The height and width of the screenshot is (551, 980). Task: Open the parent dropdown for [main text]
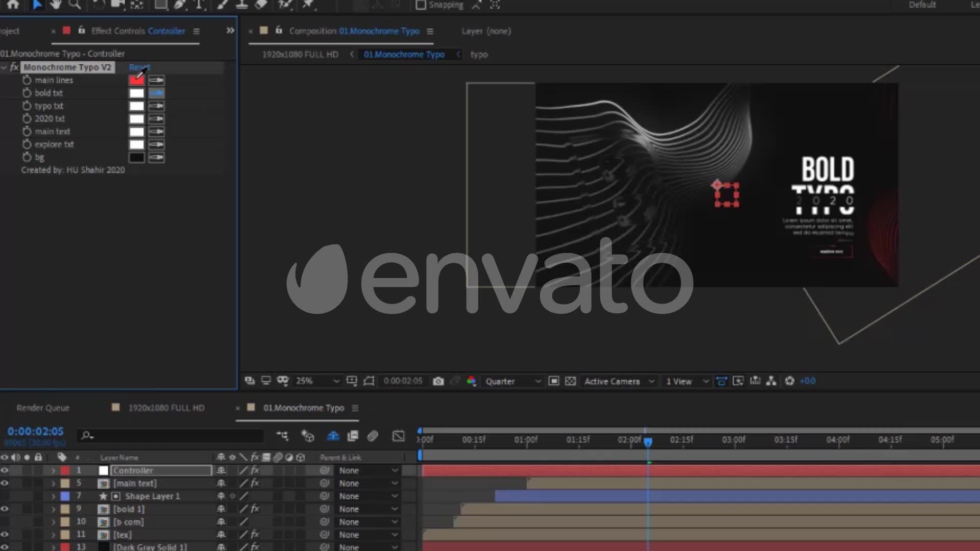pos(369,483)
